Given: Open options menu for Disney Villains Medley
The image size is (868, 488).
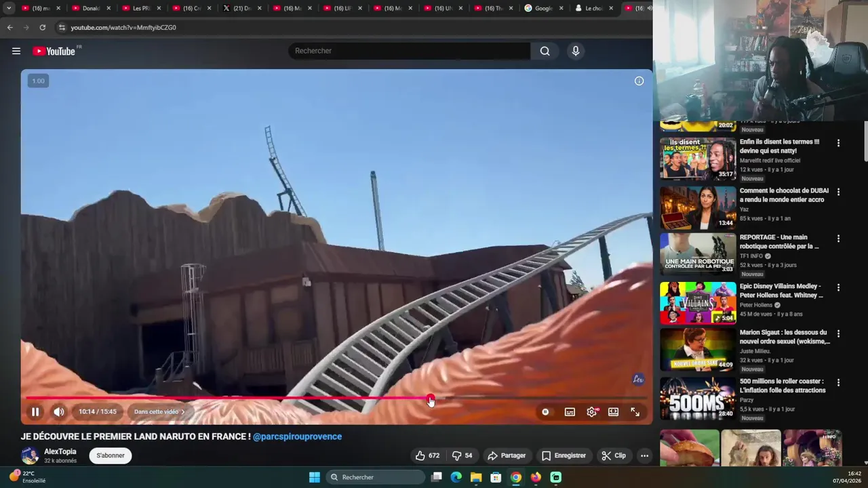Looking at the screenshot, I should 838,287.
